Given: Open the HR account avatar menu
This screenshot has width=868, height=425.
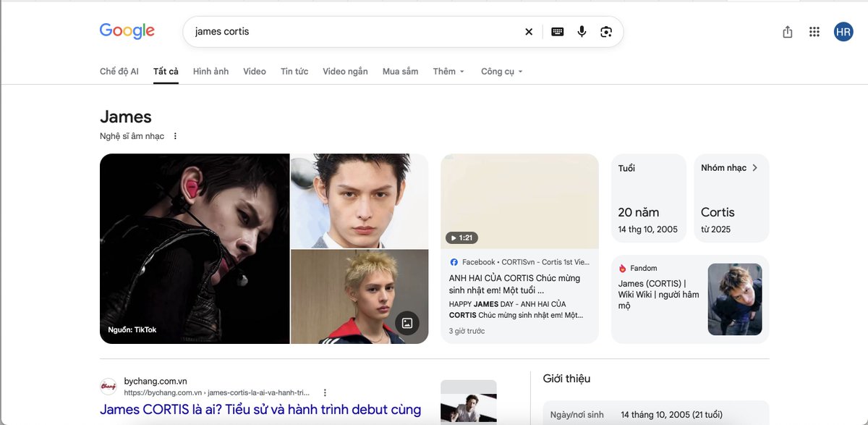Looking at the screenshot, I should (843, 32).
